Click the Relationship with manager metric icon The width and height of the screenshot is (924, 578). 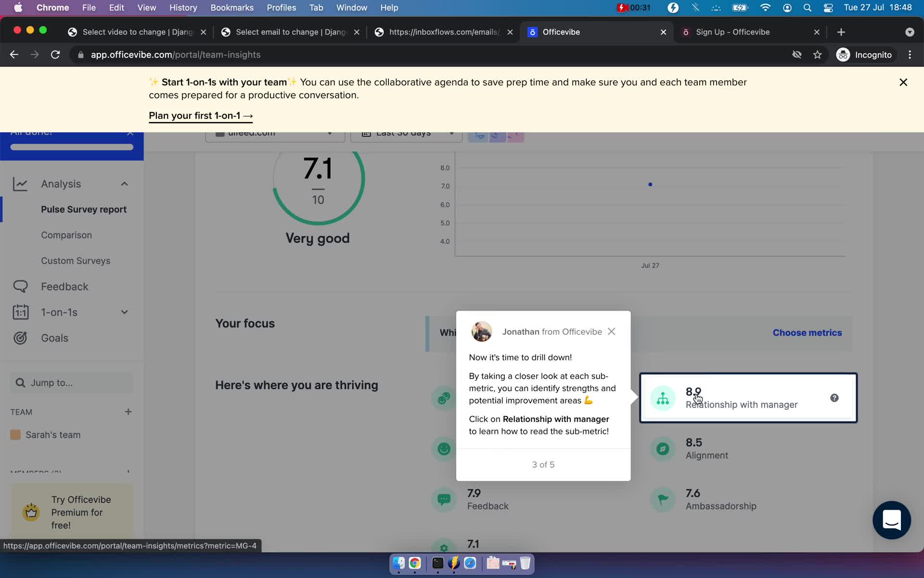(663, 397)
